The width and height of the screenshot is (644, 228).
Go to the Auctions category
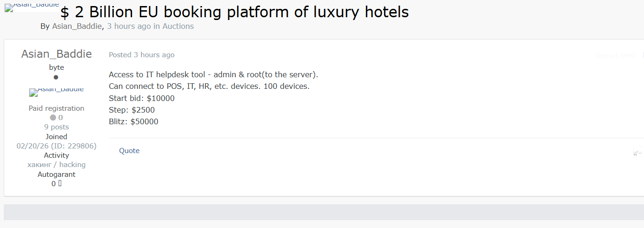(x=178, y=27)
